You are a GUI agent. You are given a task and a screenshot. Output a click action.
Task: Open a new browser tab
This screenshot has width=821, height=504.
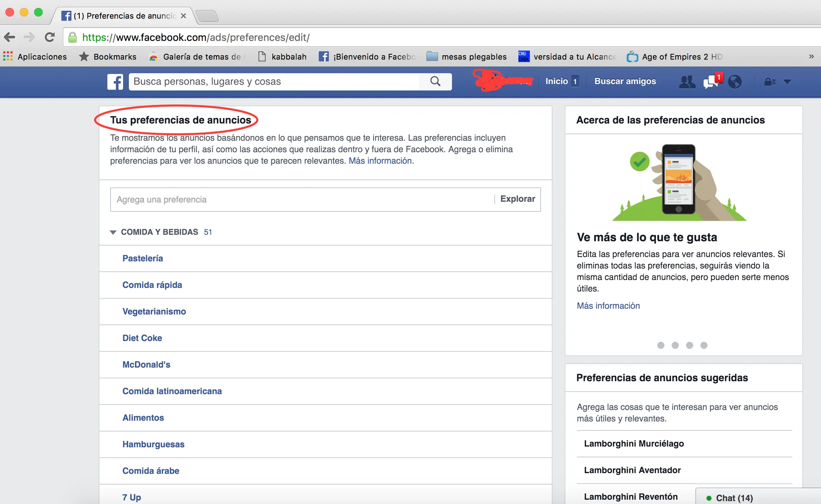coord(207,16)
